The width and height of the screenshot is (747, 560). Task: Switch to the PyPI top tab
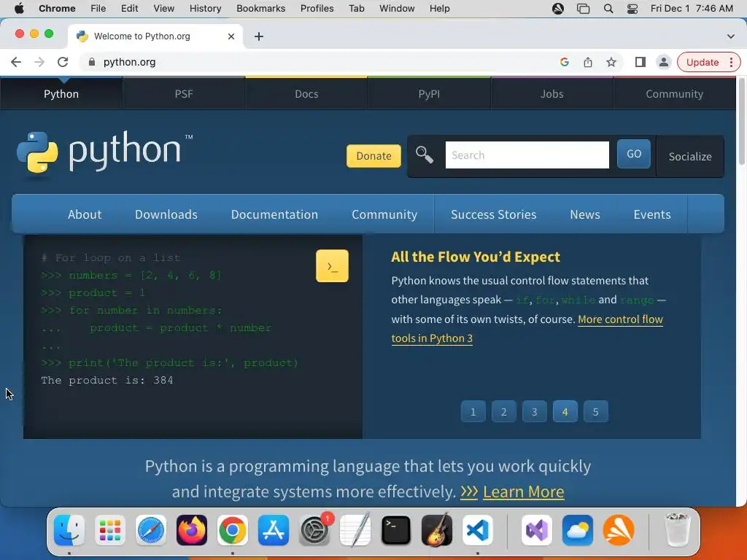tap(429, 94)
